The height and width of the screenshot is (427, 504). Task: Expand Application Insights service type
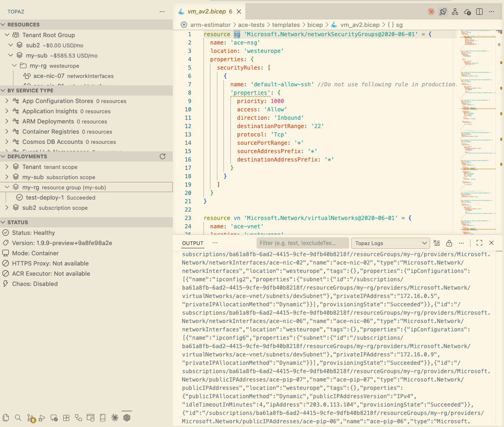(7, 111)
